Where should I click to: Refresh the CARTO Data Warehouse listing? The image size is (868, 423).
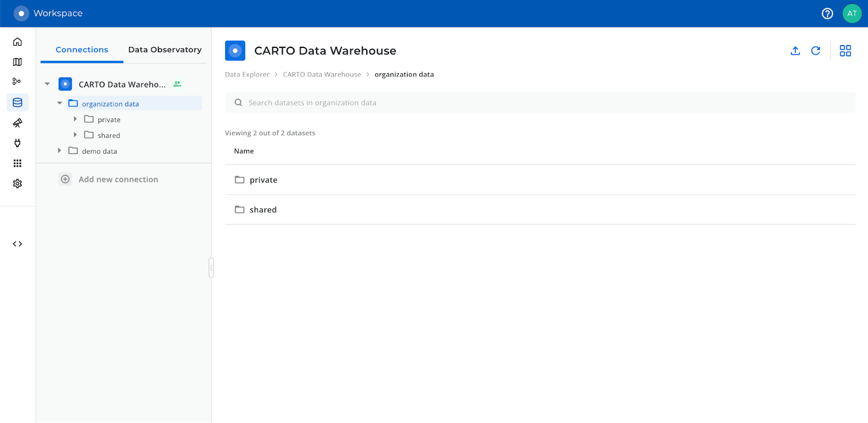815,51
